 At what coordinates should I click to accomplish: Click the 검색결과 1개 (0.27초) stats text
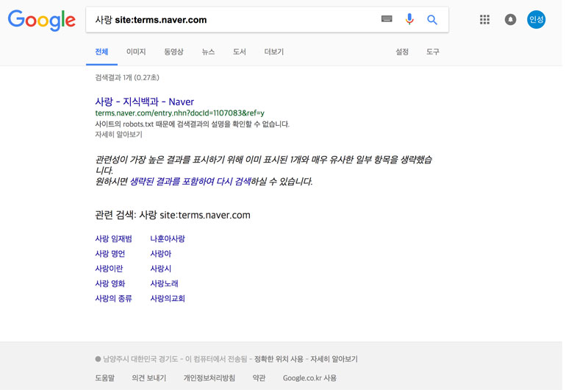[x=127, y=78]
